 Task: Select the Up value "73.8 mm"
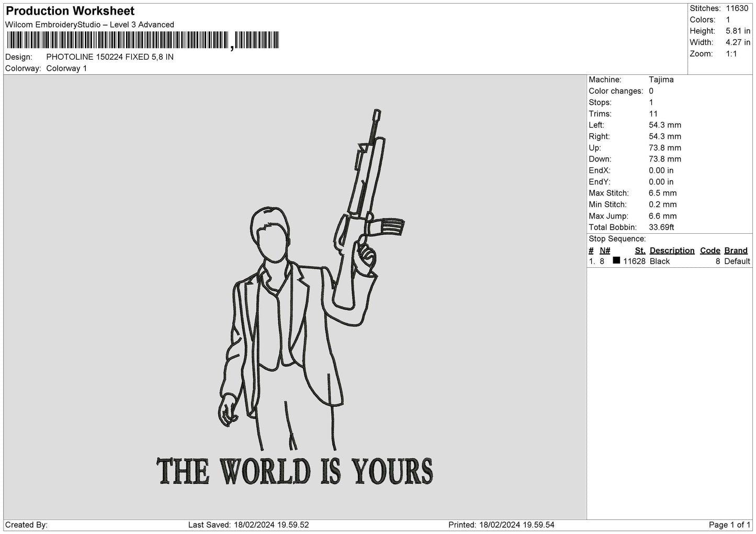tap(665, 148)
